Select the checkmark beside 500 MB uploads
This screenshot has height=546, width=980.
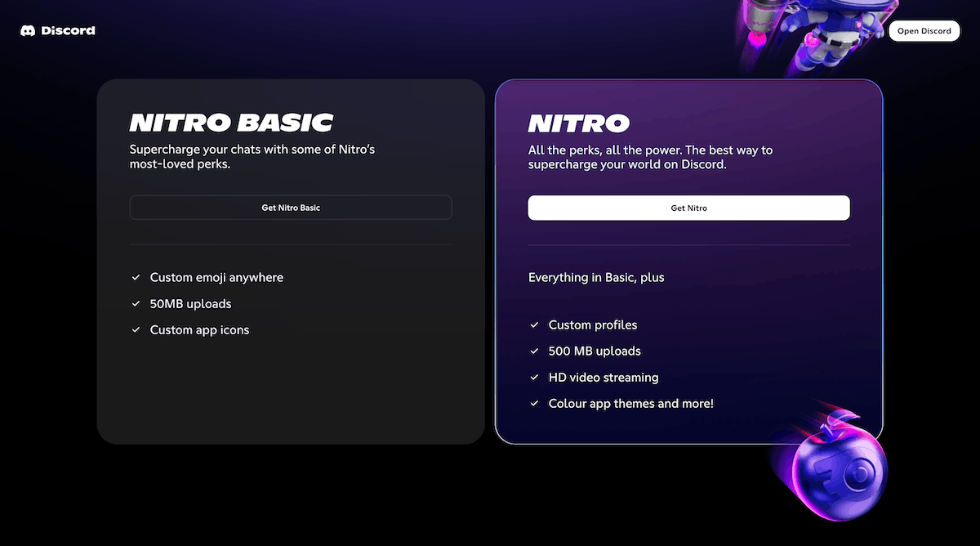click(534, 351)
